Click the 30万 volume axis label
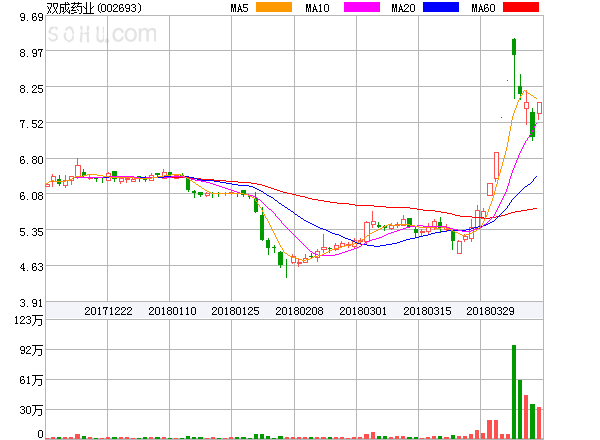The width and height of the screenshot is (600, 440). click(x=31, y=411)
